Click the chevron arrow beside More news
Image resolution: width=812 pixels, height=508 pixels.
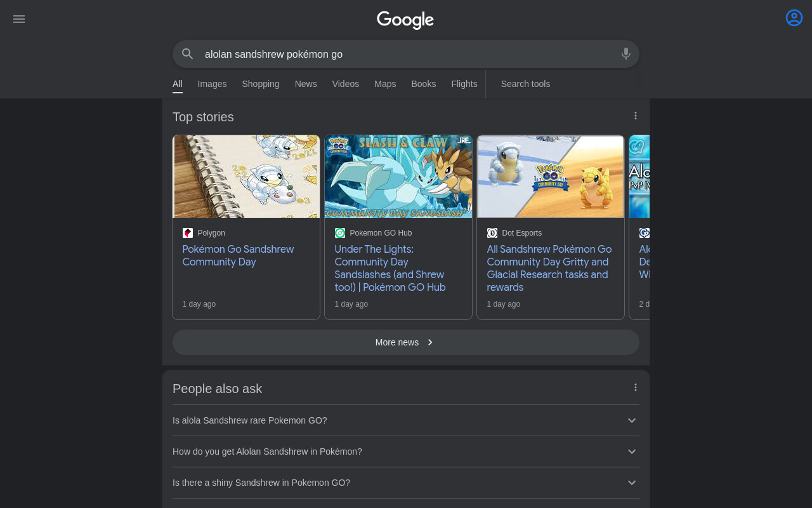click(430, 342)
